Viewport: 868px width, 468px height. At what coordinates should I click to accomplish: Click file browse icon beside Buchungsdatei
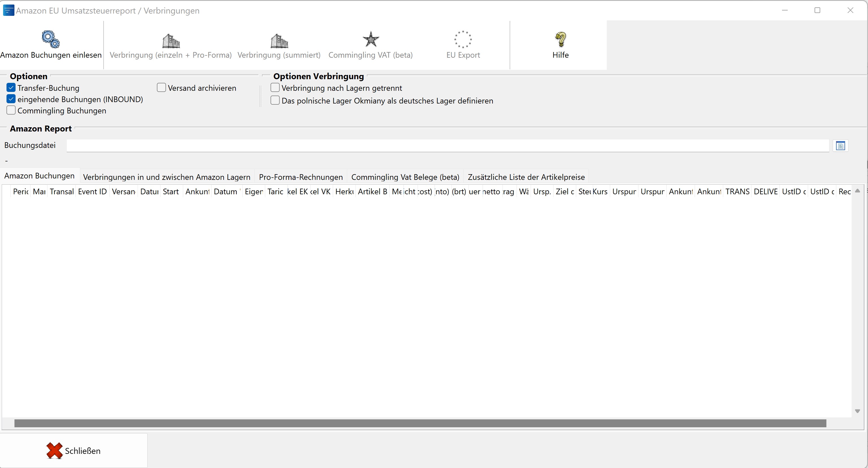pos(840,146)
